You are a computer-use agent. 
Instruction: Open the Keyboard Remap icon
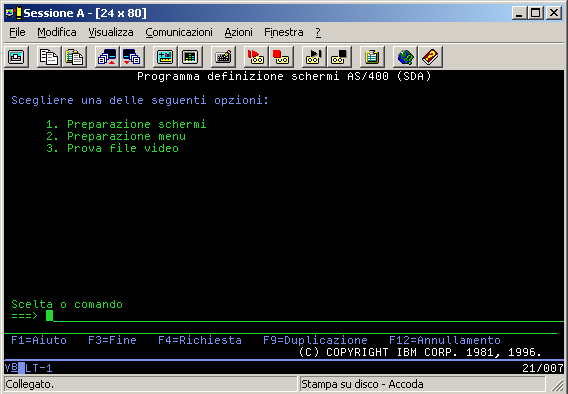tap(223, 57)
